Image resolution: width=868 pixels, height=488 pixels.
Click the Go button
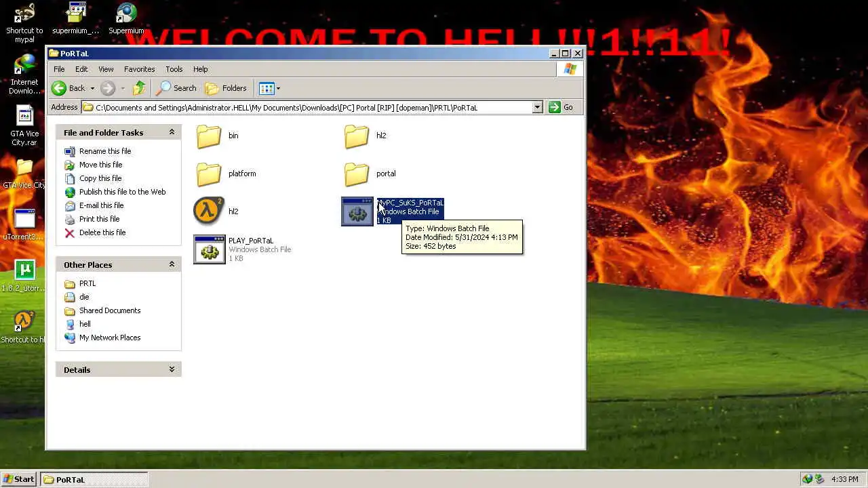pos(561,107)
